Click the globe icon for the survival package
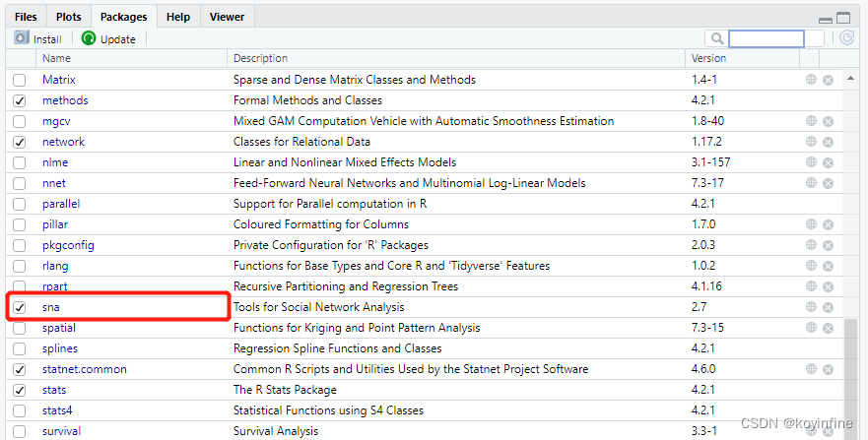Viewport: 868px width, 440px height. pyautogui.click(x=811, y=431)
